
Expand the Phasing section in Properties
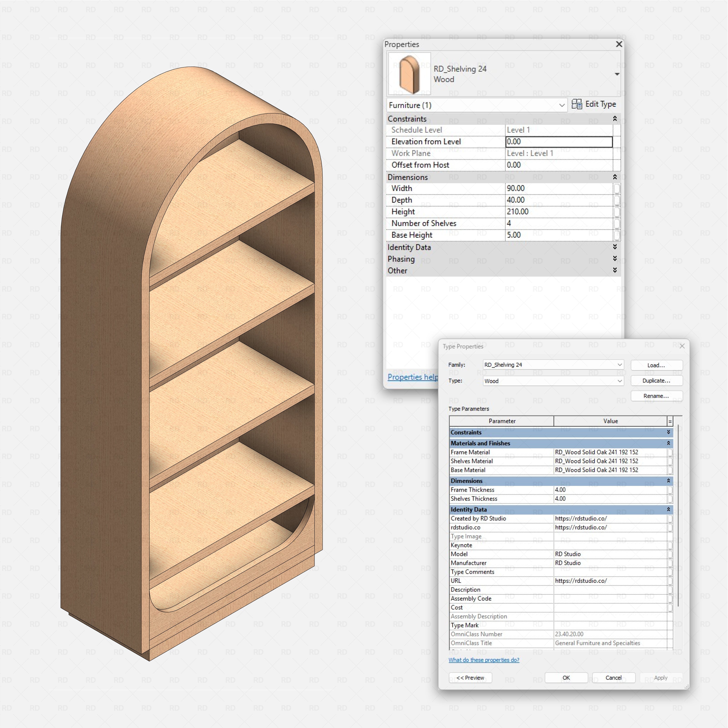614,259
